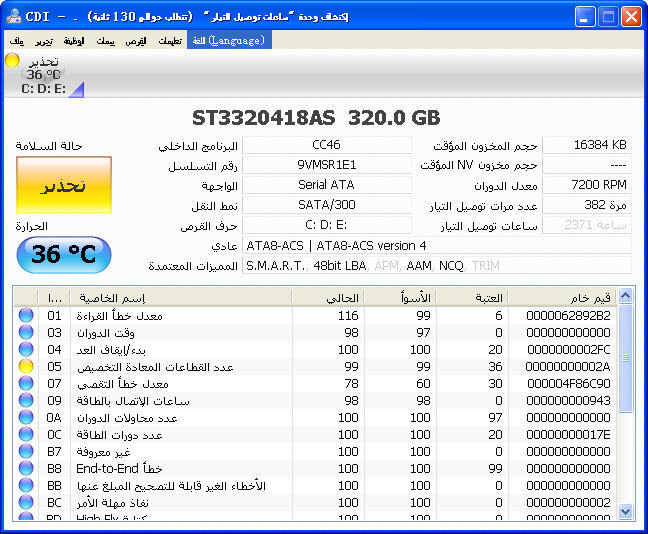The width and height of the screenshot is (648, 534).
Task: Click the drive letter field C: D: E:
Action: [x=327, y=225]
